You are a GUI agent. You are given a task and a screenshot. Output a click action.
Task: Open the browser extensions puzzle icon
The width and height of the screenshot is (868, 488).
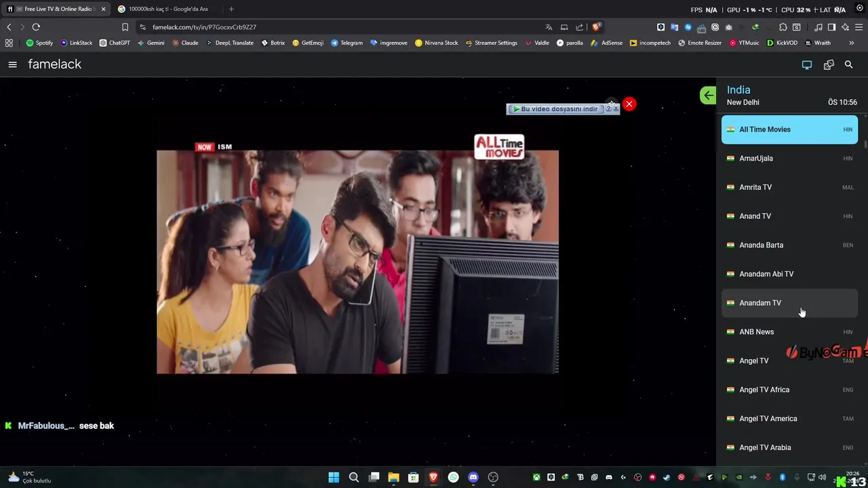pyautogui.click(x=783, y=27)
